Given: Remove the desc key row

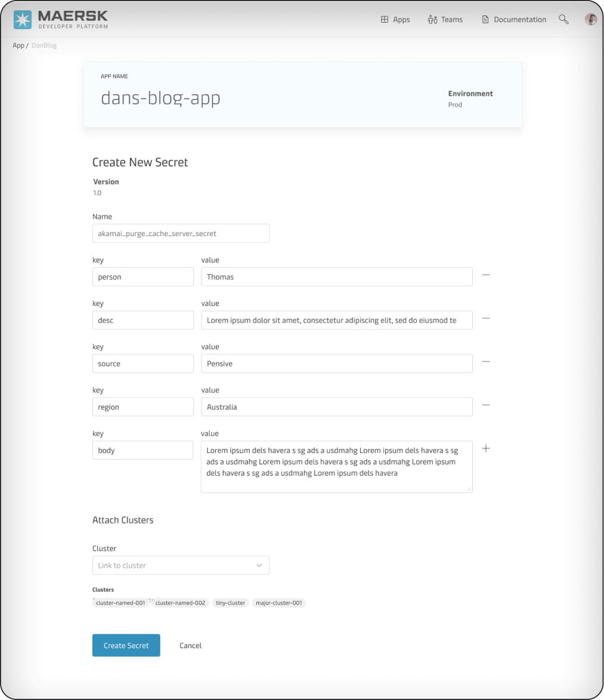Looking at the screenshot, I should point(486,318).
